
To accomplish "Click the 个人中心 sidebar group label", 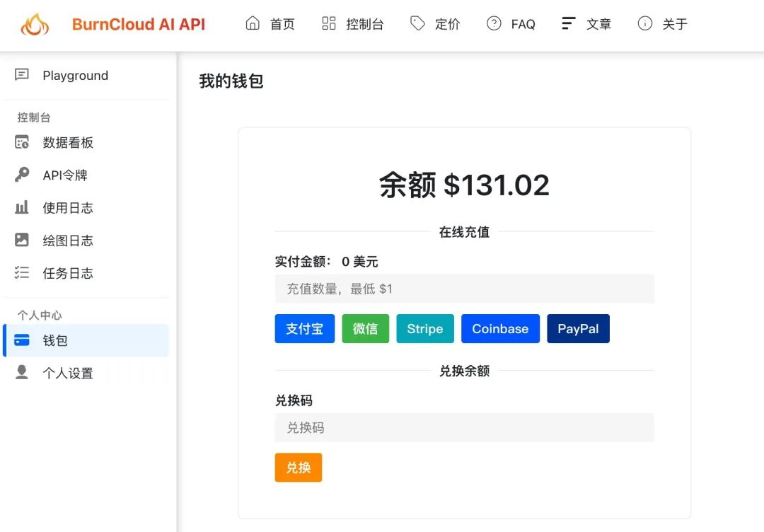I will tap(40, 316).
